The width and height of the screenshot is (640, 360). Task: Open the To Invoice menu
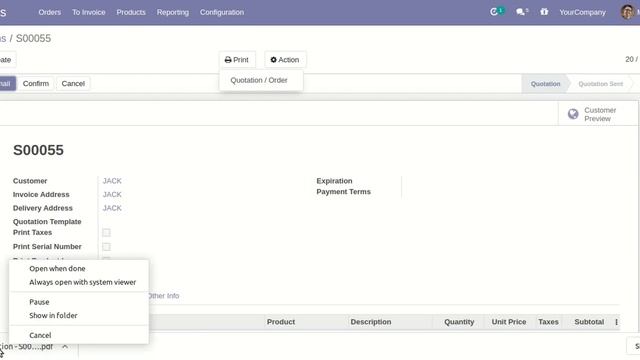pos(89,12)
